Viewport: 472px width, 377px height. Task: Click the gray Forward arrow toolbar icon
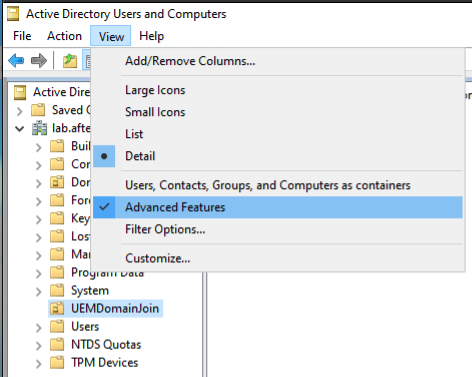point(39,61)
